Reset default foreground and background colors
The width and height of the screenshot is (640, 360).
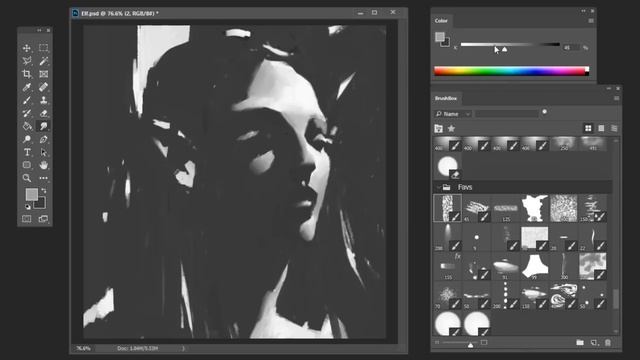pos(28,207)
